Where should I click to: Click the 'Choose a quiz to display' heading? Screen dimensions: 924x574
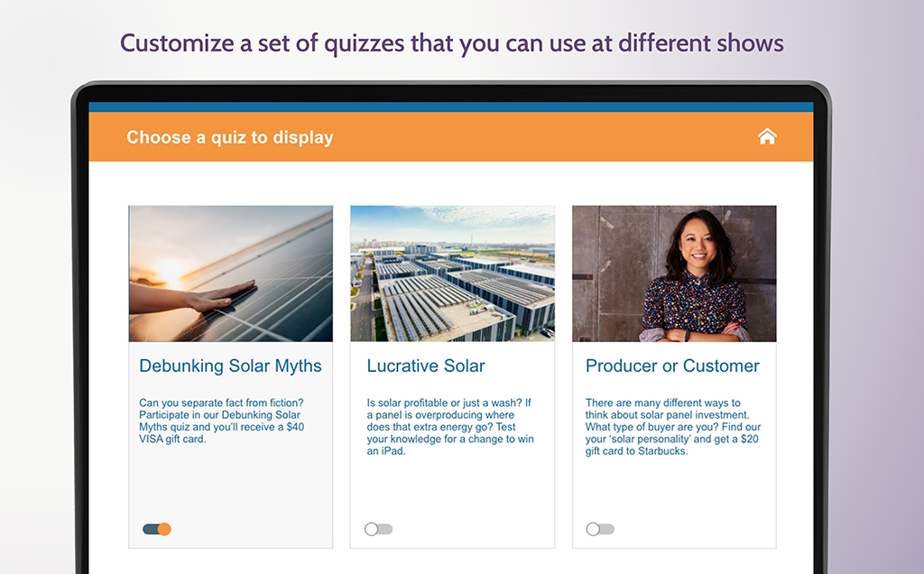click(x=230, y=137)
